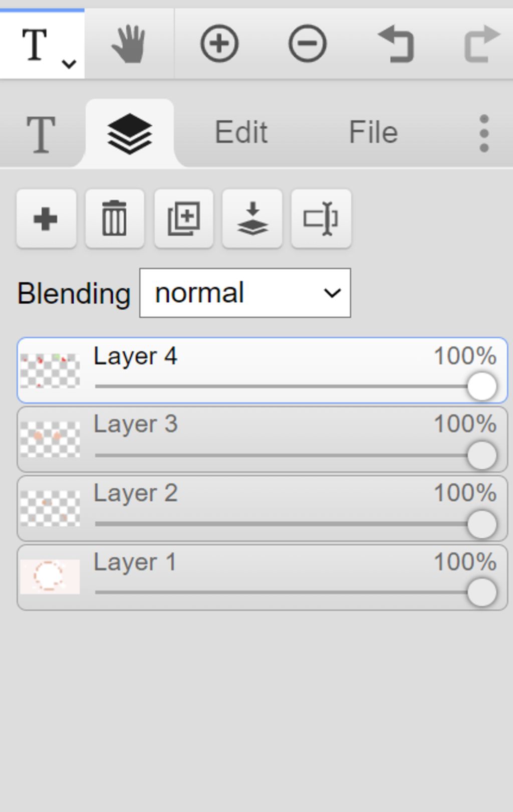
Task: Click the Layer 4 opacity slider handle
Action: click(482, 386)
